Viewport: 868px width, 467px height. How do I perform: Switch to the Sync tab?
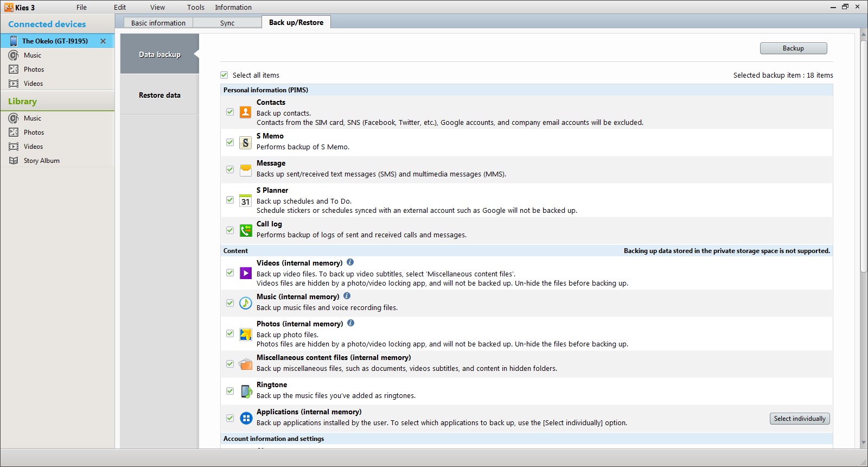pyautogui.click(x=227, y=23)
